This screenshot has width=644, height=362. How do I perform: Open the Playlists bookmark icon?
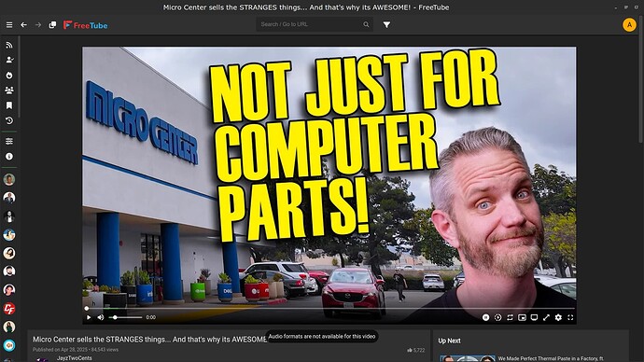coord(9,105)
